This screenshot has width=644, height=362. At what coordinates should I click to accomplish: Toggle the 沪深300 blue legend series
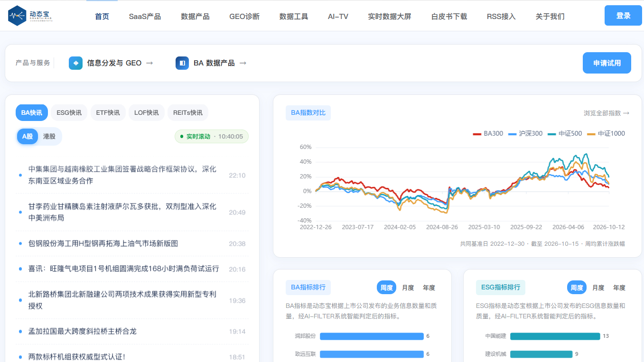click(525, 134)
